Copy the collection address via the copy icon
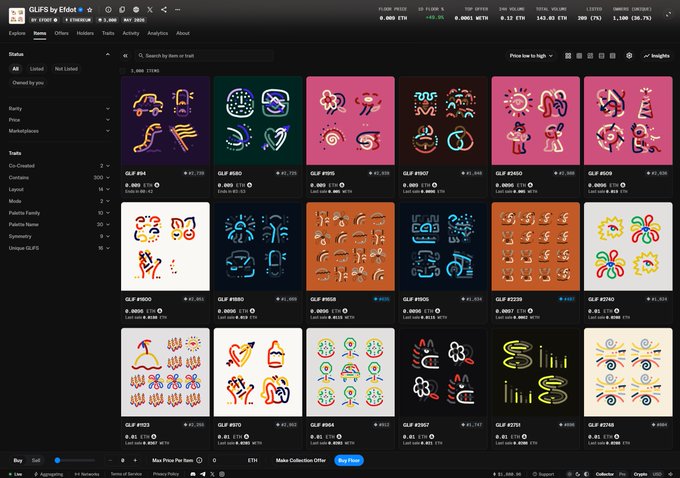Screen dimensions: 680x478 pos(122,10)
